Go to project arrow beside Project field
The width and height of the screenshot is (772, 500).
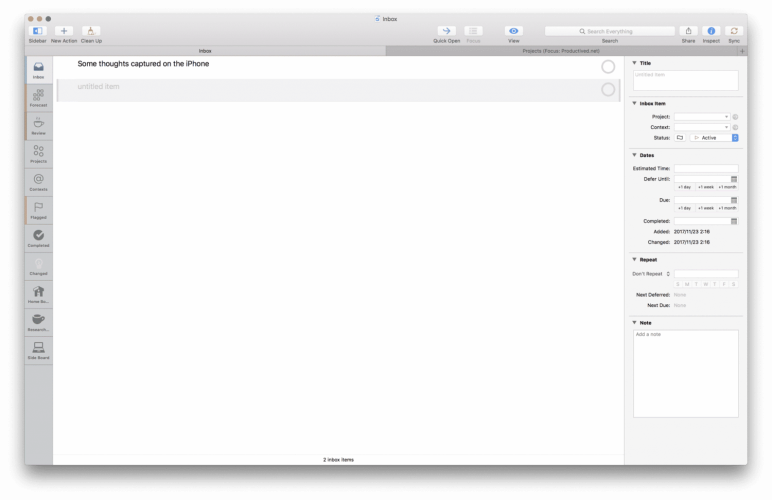[735, 117]
